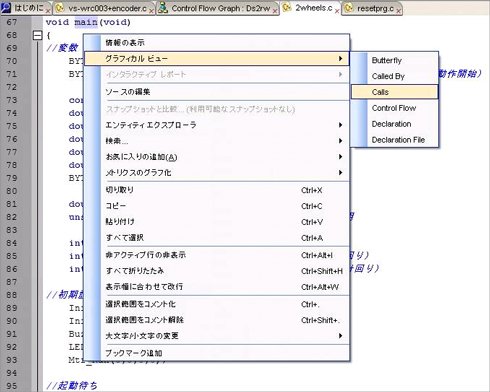
Task: Select 非アクティブ行の非表示 menu item
Action: point(216,255)
